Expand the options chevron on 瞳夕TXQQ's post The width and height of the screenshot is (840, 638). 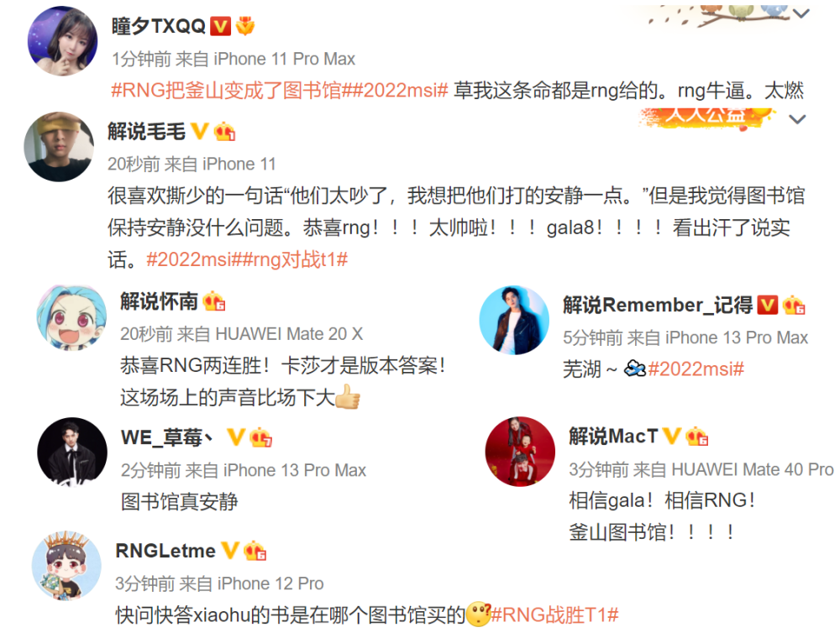[801, 13]
